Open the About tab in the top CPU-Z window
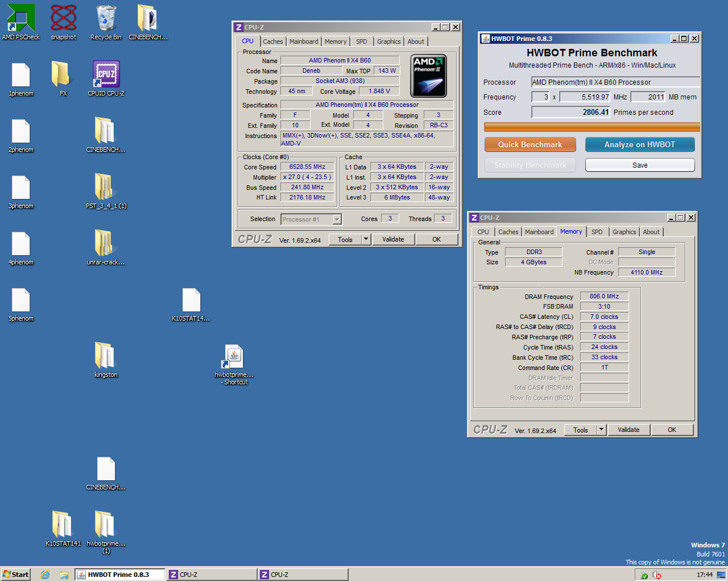728x582 pixels. click(x=416, y=41)
